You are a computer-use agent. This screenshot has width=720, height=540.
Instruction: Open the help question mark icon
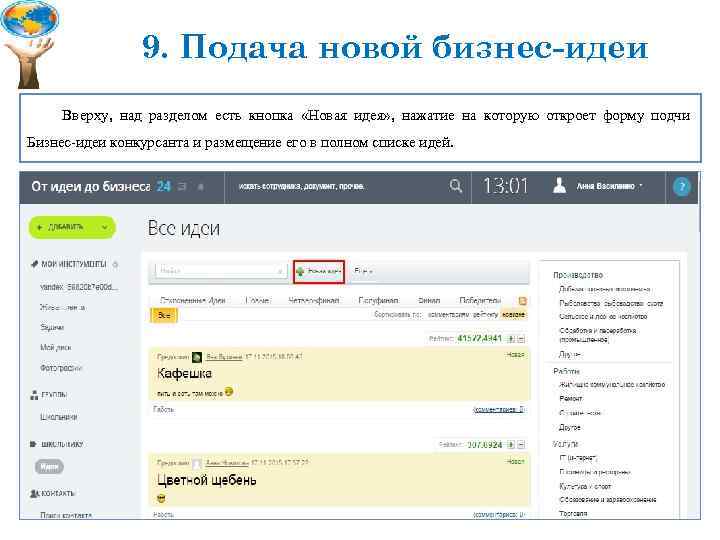tap(681, 186)
